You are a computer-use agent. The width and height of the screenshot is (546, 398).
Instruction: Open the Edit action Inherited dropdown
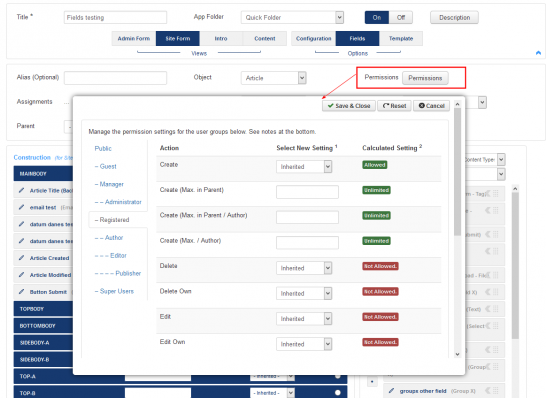coord(304,319)
